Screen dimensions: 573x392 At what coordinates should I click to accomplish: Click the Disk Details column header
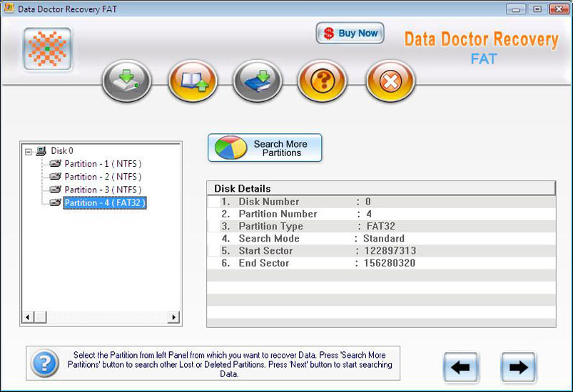pos(381,188)
